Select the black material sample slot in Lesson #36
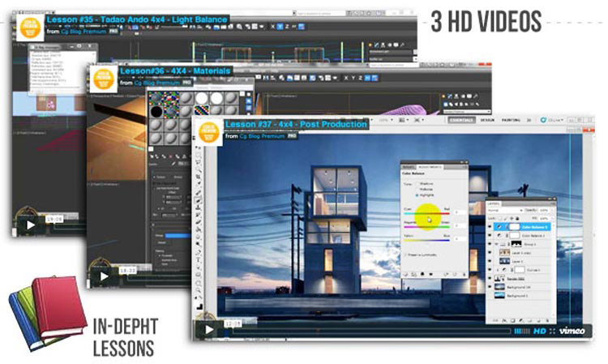Screen dimensions: 608x364 point(156,112)
